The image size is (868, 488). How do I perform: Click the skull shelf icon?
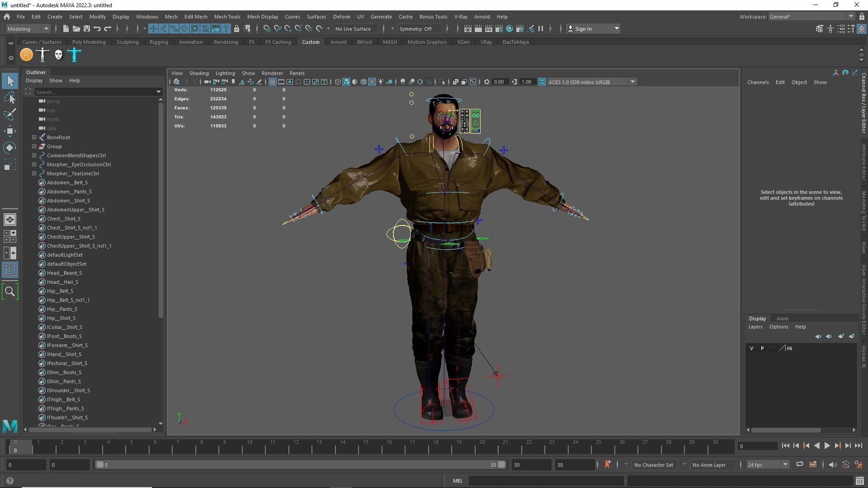[x=58, y=55]
